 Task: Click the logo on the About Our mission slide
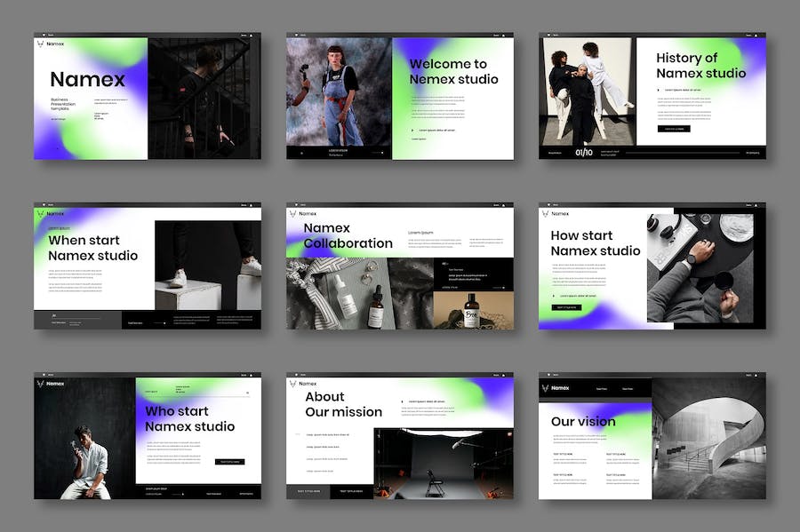[292, 384]
